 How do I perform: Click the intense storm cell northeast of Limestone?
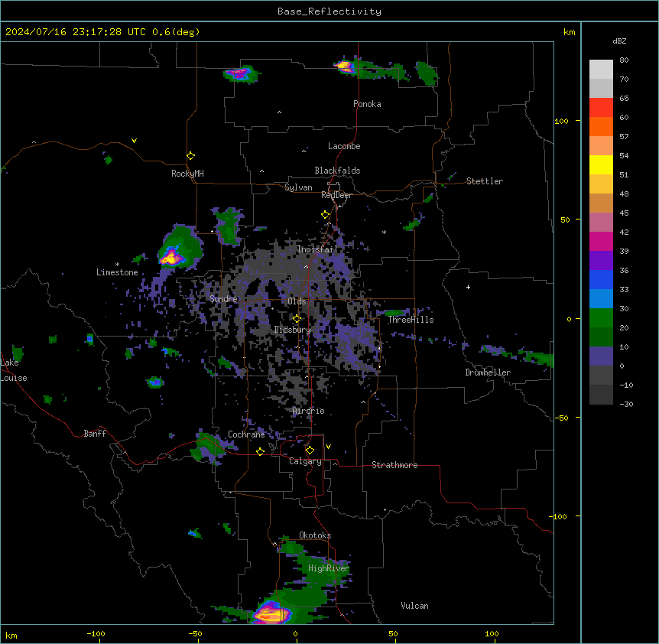point(172,257)
